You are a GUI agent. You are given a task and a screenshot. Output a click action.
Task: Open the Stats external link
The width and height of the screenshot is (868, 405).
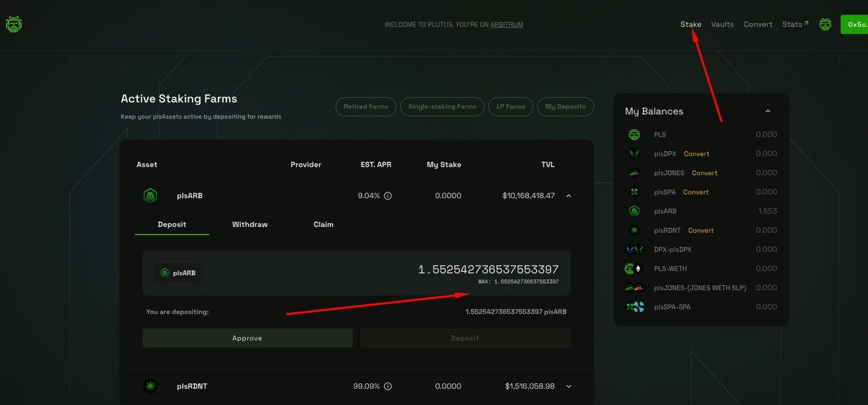click(795, 25)
